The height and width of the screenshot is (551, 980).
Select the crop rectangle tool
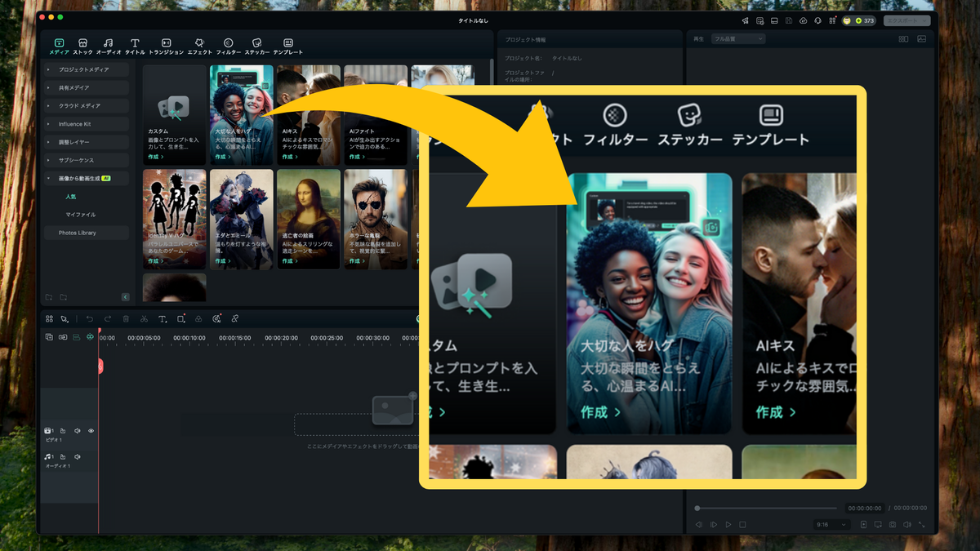point(180,319)
